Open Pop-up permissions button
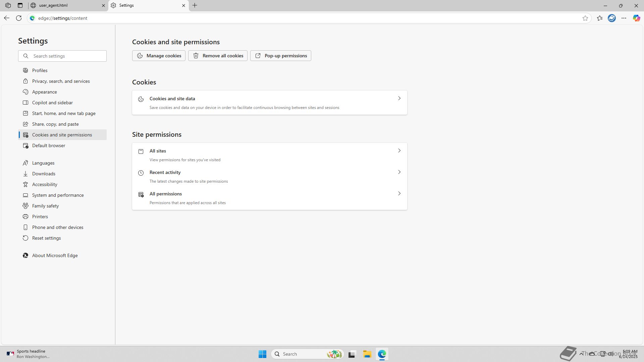644x362 pixels. tap(280, 56)
